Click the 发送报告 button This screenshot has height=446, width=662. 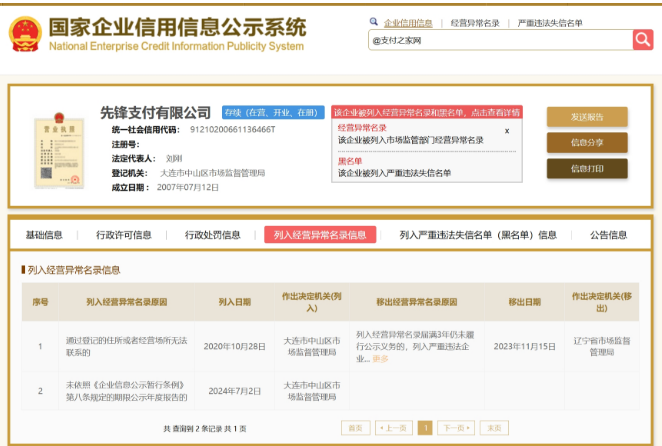click(x=587, y=117)
